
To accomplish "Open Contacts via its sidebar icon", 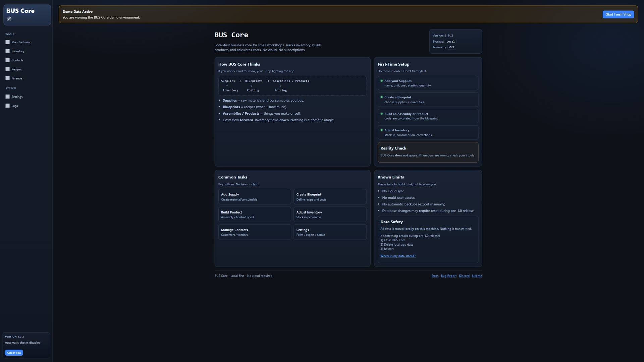I will [x=7, y=60].
